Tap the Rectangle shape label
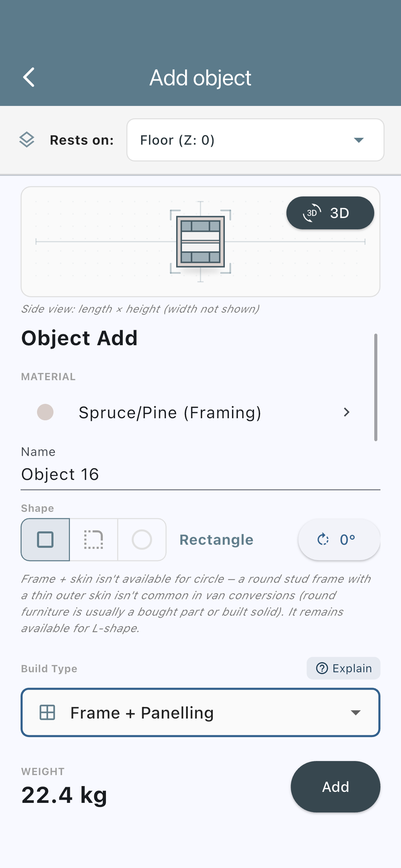Viewport: 401px width, 868px height. (217, 540)
